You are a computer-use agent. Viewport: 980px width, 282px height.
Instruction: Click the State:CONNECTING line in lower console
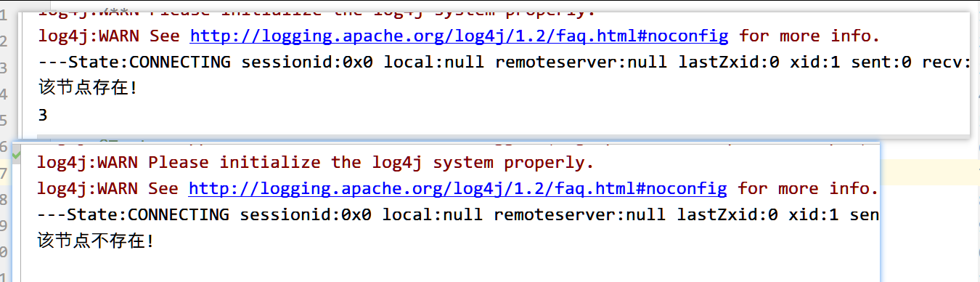tap(458, 215)
